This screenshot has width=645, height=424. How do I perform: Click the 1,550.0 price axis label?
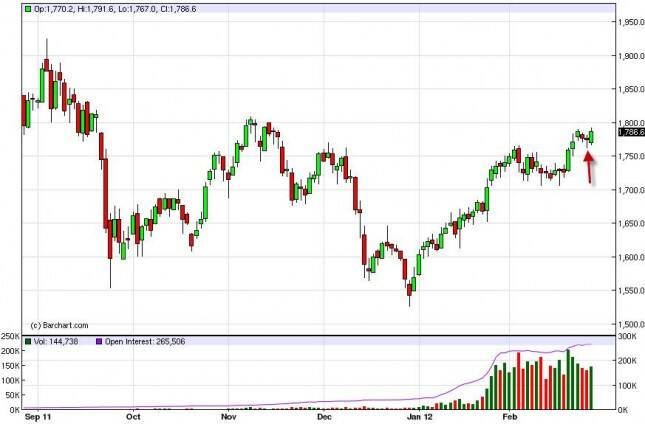click(x=631, y=291)
